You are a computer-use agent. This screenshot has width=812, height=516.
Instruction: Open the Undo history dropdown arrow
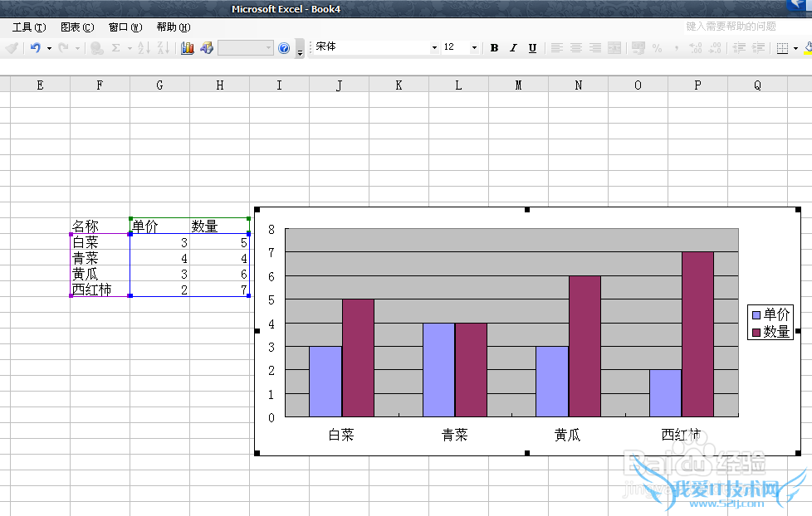point(49,48)
